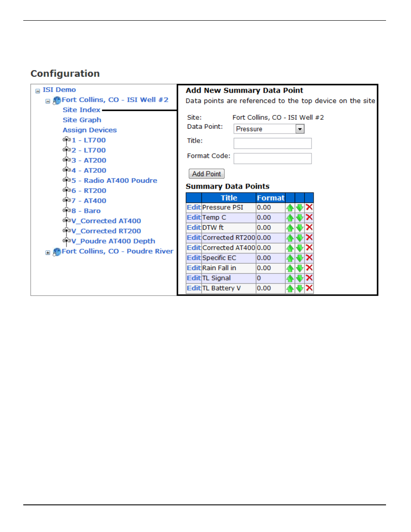The width and height of the screenshot is (411, 532).
Task: Select device 6 - RT200
Action: click(89, 191)
